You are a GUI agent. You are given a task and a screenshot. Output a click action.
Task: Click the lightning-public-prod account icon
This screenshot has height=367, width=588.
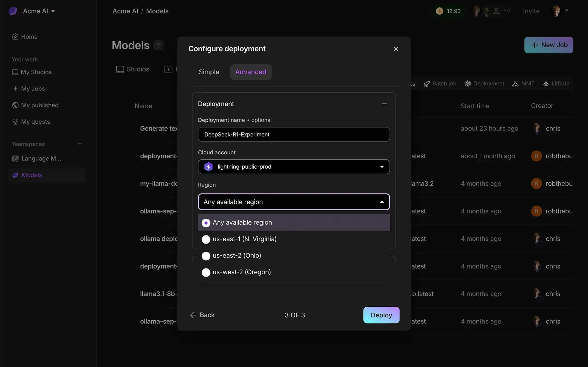click(208, 167)
